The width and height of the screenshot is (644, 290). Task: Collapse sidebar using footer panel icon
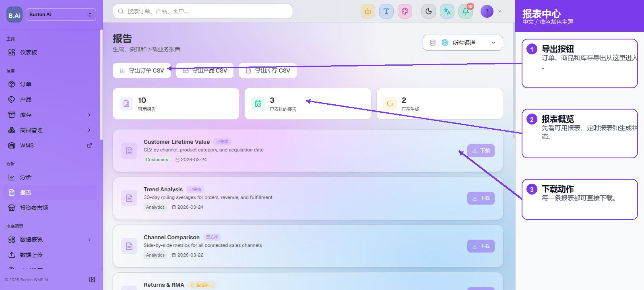click(92, 280)
